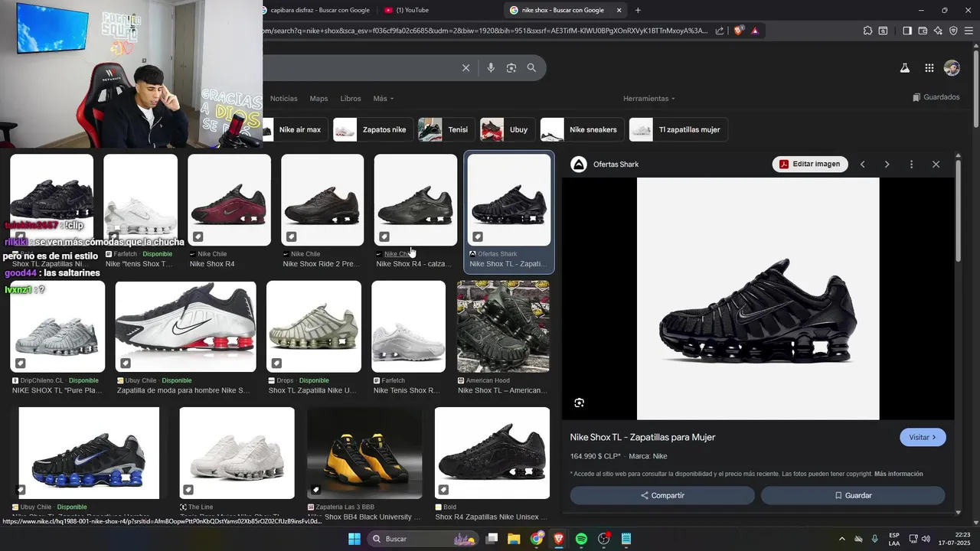Screen dimensions: 980x551
Task: Select the 'Tl zapatillas mujer' suggestion chip
Action: tap(678, 129)
